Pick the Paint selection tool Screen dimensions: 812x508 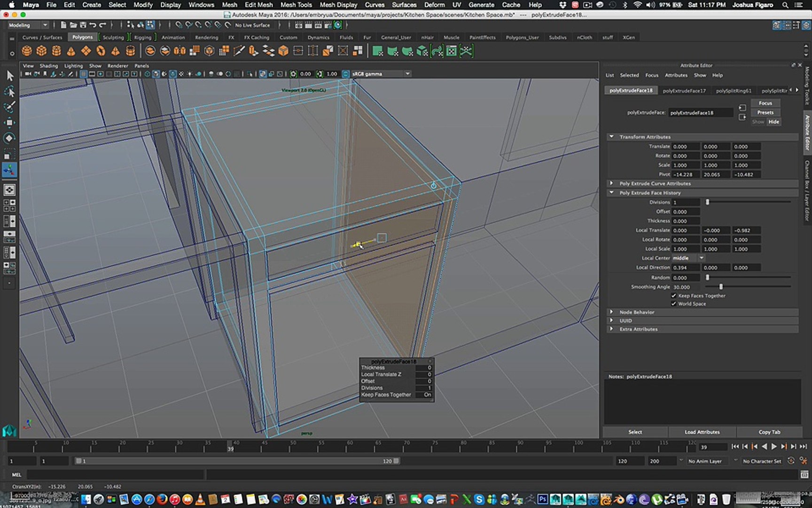[x=9, y=107]
